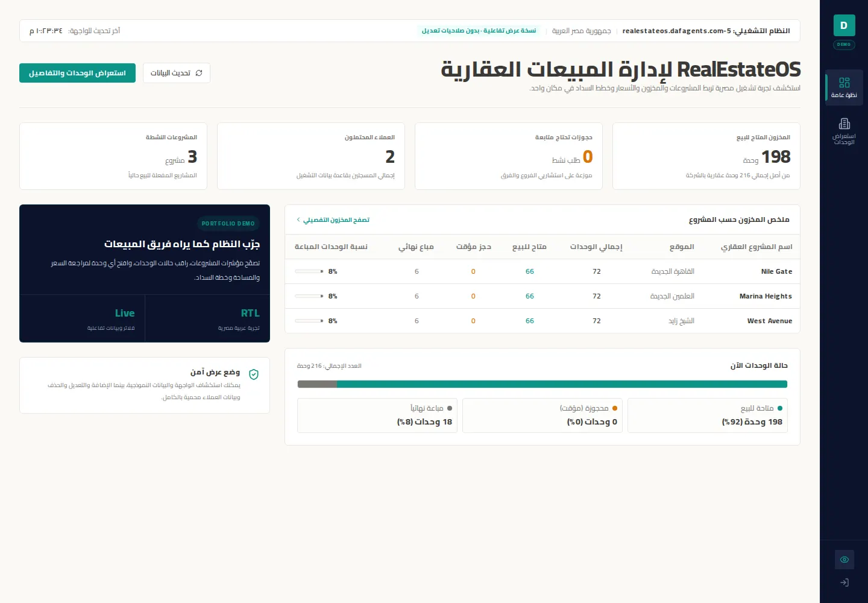The image size is (868, 603).
Task: Open the المخزون المتاح للبيع 198 card
Action: click(706, 156)
